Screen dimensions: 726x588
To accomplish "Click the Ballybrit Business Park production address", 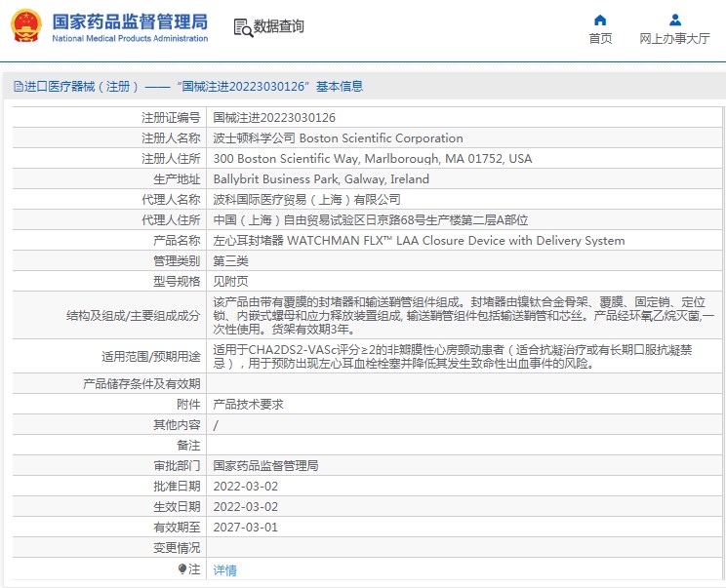I will pos(321,179).
